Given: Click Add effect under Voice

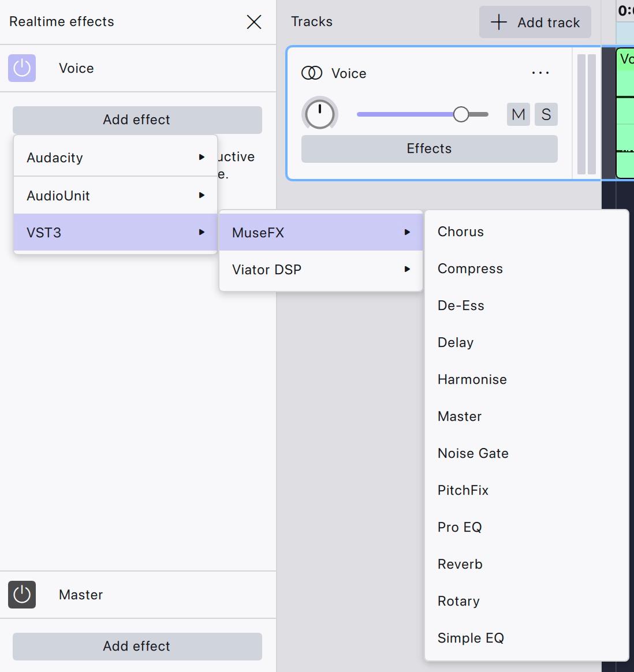Looking at the screenshot, I should [137, 120].
